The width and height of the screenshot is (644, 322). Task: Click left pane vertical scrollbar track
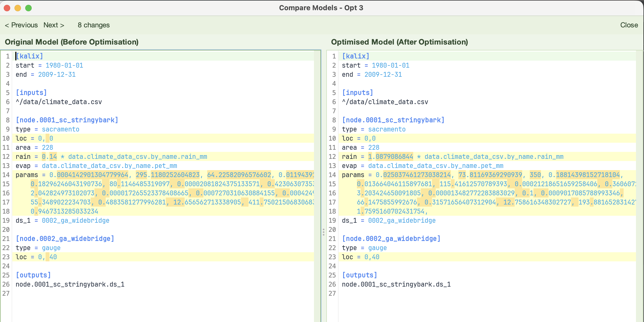tap(317, 186)
